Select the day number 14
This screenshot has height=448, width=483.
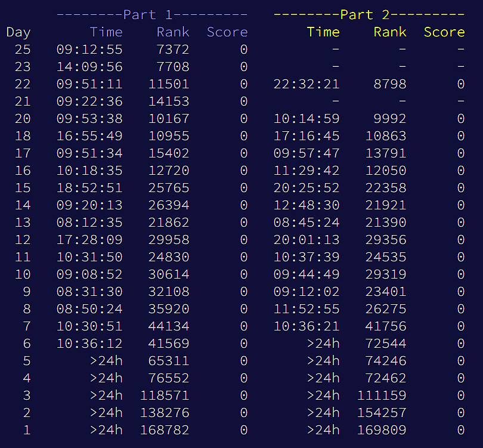coord(23,205)
